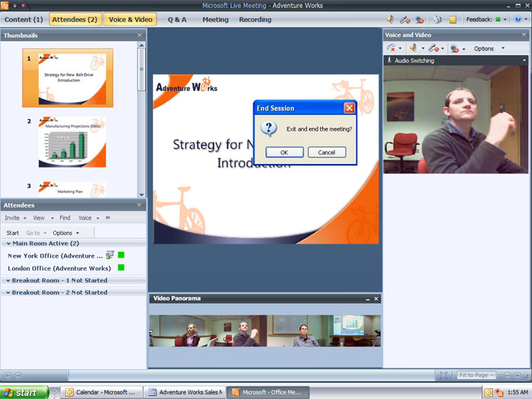532x399 pixels.
Task: Collapse Main Room Active (2) group
Action: tap(8, 243)
